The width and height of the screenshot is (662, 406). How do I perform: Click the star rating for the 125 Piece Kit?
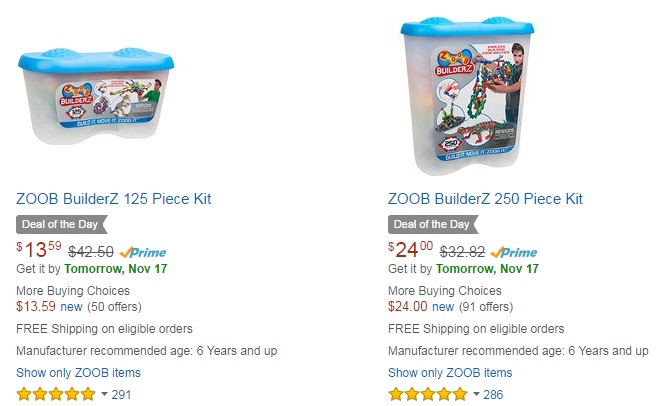[x=56, y=394]
